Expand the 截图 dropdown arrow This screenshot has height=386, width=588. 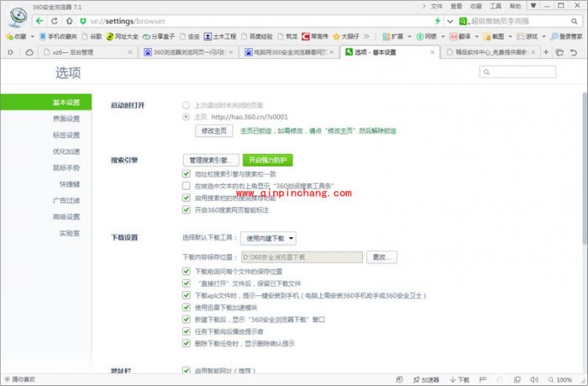pos(511,36)
